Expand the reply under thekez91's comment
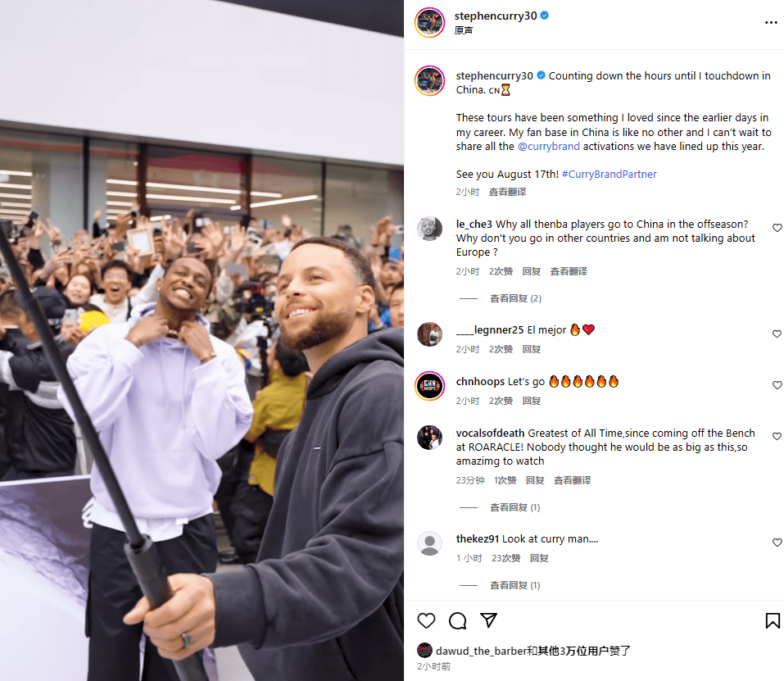This screenshot has width=784, height=681. coord(515,585)
